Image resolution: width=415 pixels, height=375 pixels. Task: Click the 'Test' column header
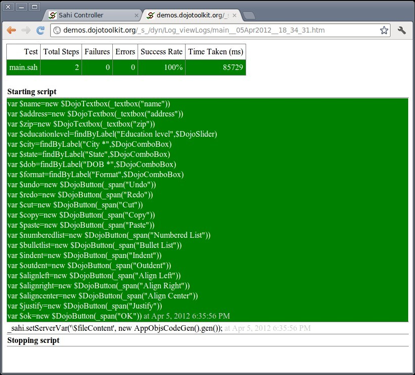pyautogui.click(x=23, y=52)
